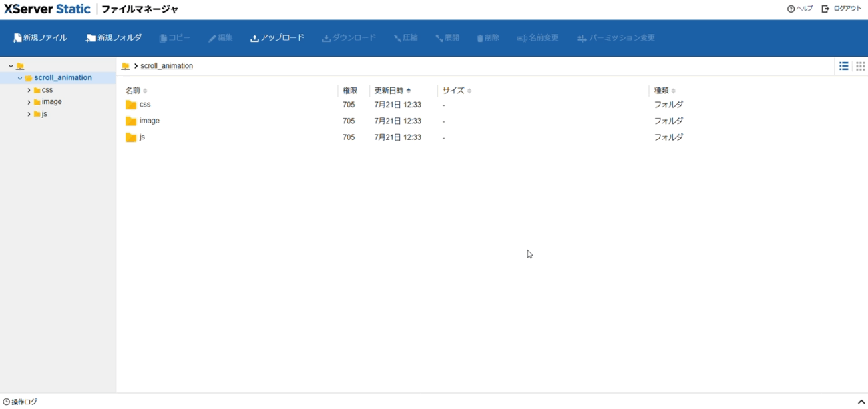The image size is (868, 409).
Task: Switch to list view icon
Action: coord(844,66)
